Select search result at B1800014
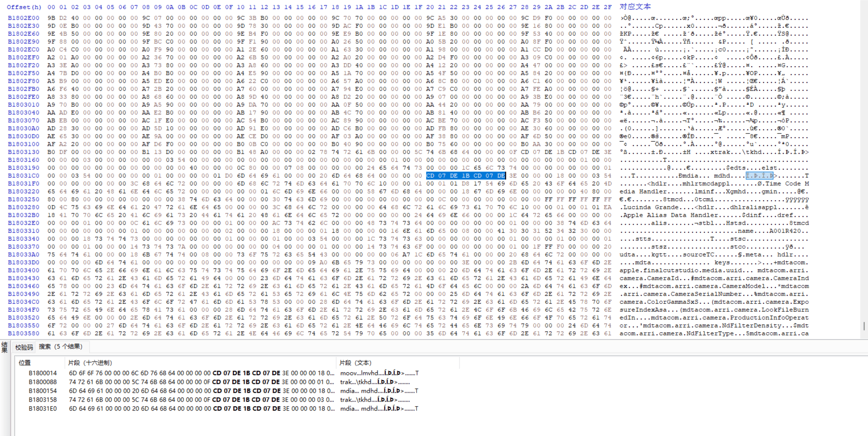This screenshot has width=868, height=436. (x=42, y=373)
